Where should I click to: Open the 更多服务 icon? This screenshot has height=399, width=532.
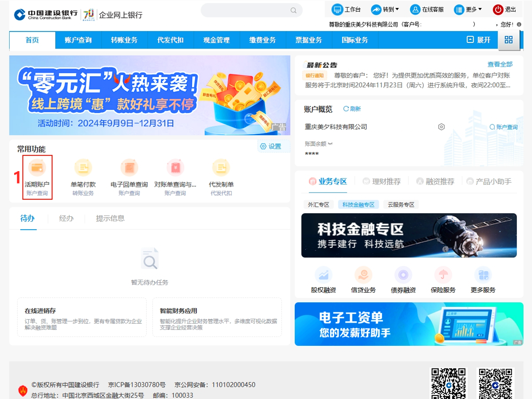tap(483, 275)
